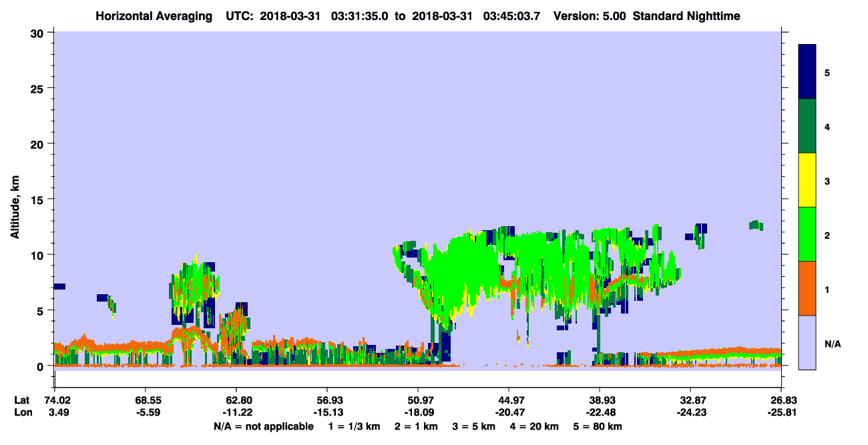Click the 'Lat' axis row label
The height and width of the screenshot is (445, 868).
pyautogui.click(x=21, y=400)
